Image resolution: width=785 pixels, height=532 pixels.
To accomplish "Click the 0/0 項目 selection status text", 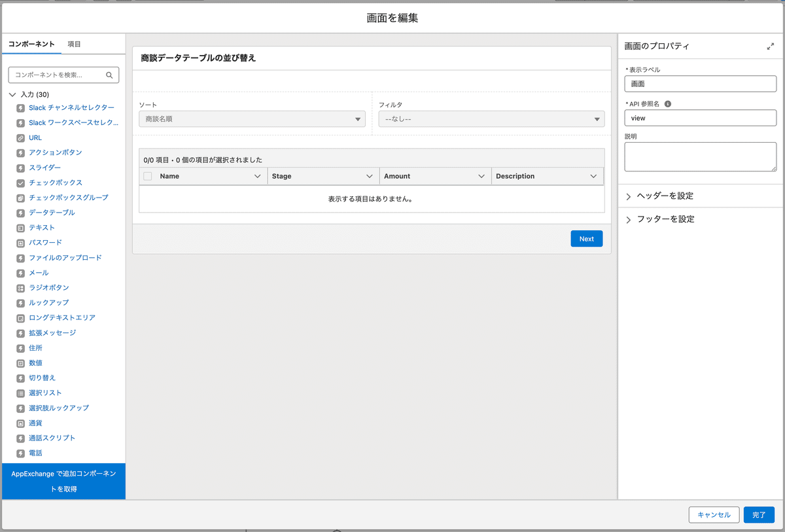I will [x=203, y=160].
